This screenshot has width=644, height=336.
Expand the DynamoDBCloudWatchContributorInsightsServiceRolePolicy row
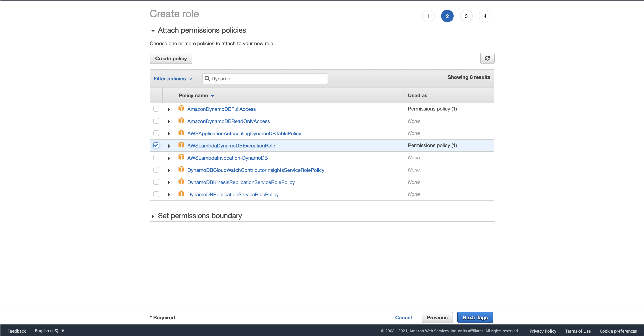(169, 171)
